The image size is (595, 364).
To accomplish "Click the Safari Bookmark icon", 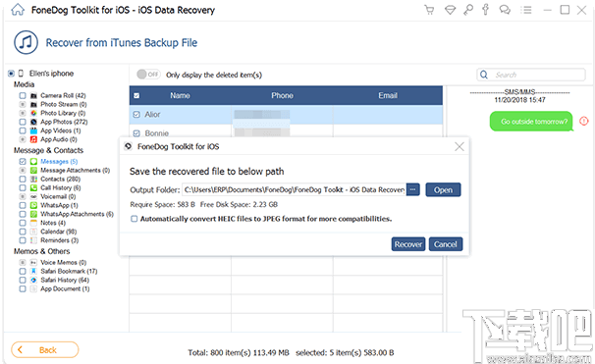I will point(33,271).
